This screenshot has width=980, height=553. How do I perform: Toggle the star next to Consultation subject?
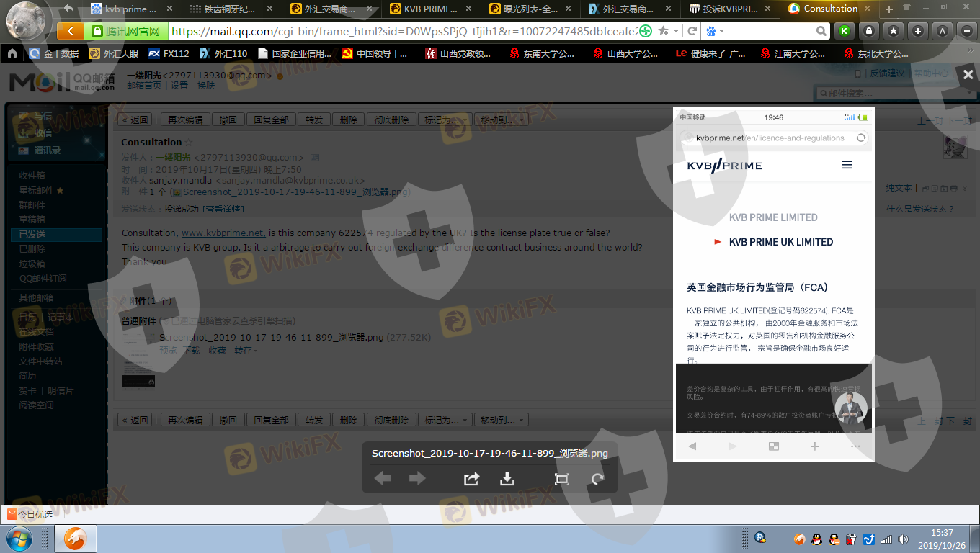pos(189,143)
